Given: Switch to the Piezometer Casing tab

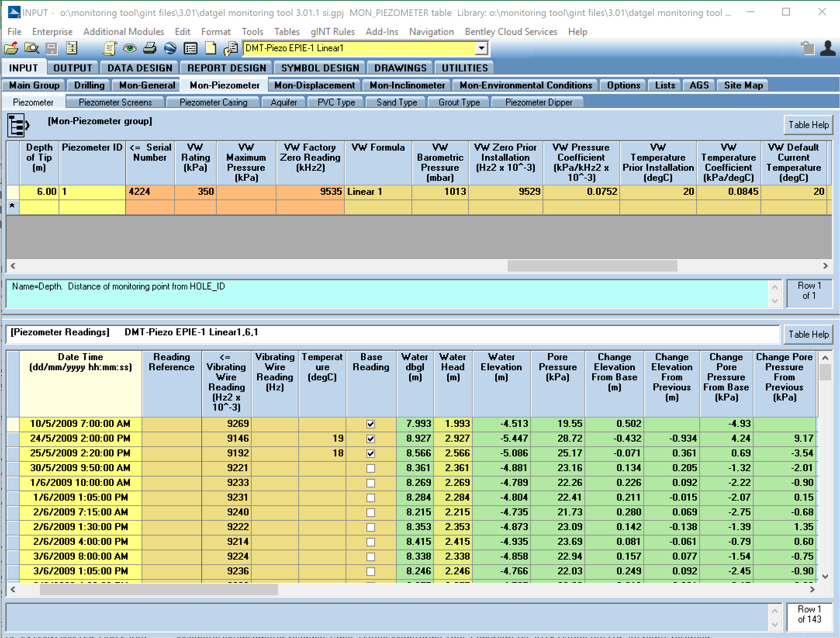Looking at the screenshot, I should point(213,102).
